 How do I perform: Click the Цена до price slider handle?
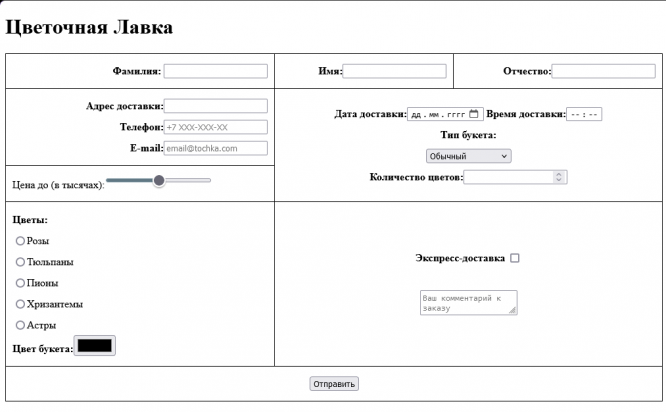pyautogui.click(x=159, y=181)
